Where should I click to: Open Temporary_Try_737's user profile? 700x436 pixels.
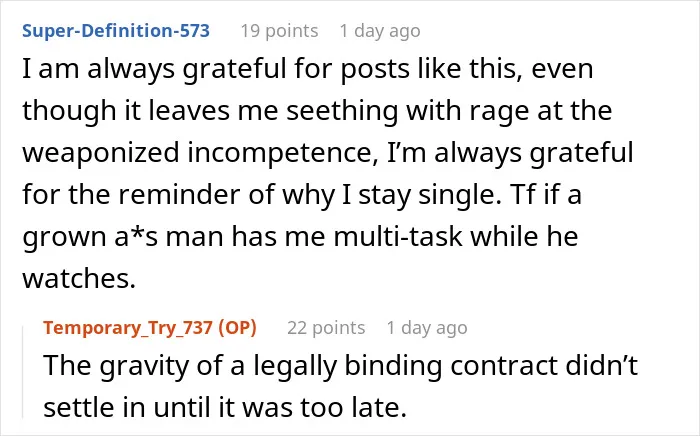pyautogui.click(x=127, y=328)
